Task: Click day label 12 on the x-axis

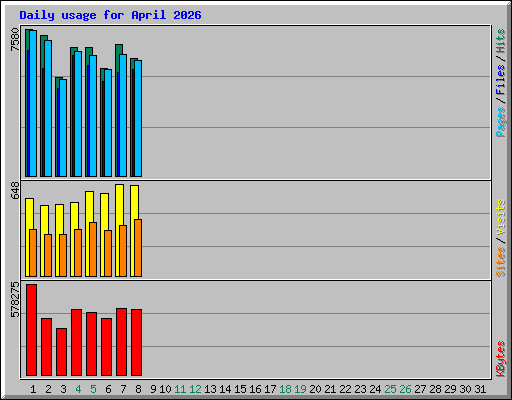Action: pos(195,389)
